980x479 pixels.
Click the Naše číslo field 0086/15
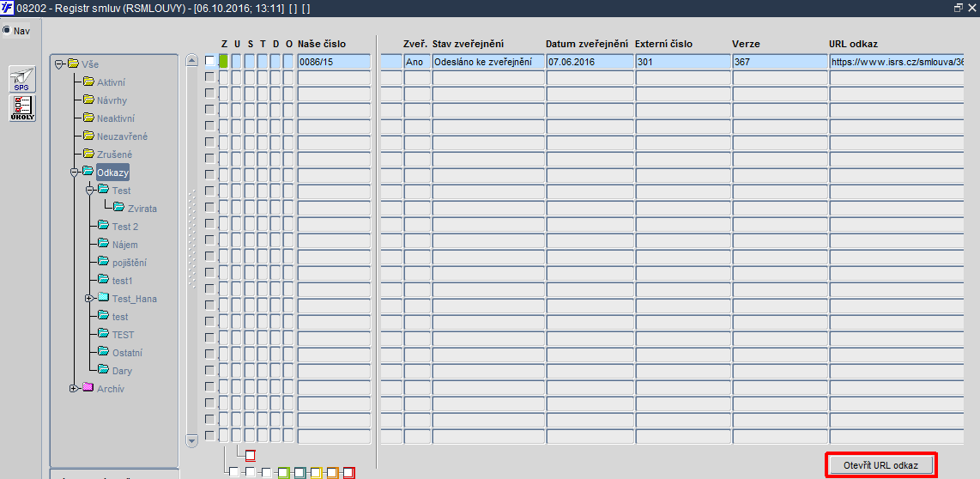click(x=335, y=61)
